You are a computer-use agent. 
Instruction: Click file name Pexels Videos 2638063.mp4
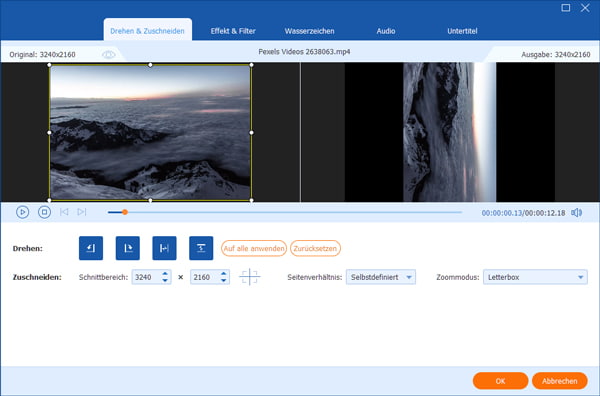(304, 52)
